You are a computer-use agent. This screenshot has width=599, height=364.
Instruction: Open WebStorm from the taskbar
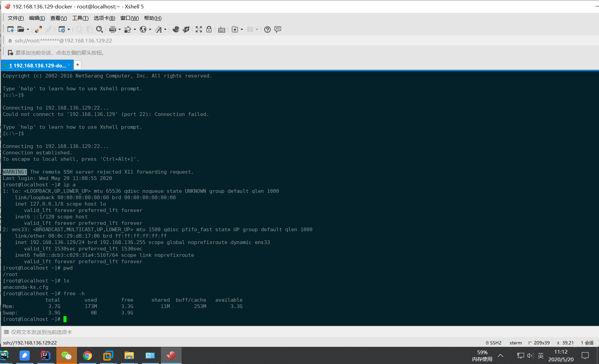[4, 356]
